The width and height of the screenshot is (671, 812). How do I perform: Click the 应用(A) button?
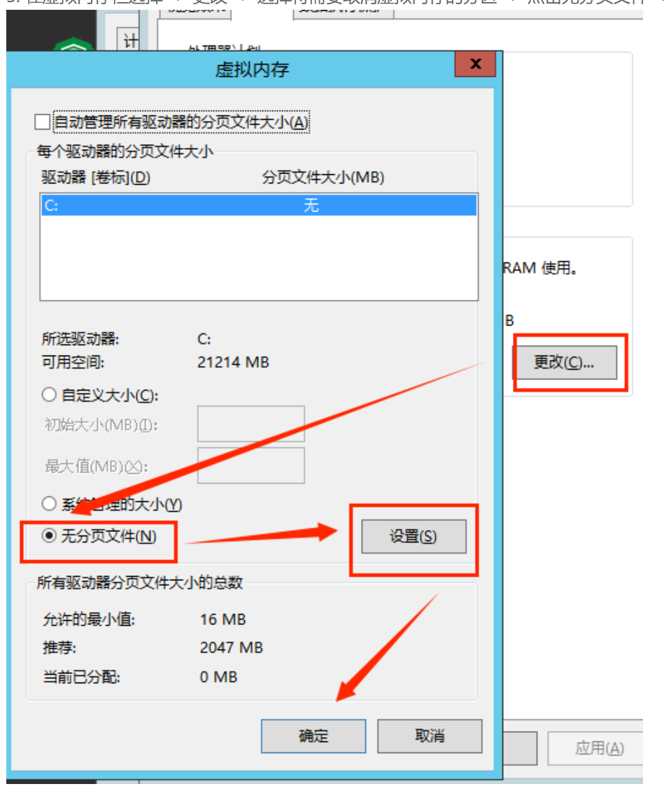point(598,748)
